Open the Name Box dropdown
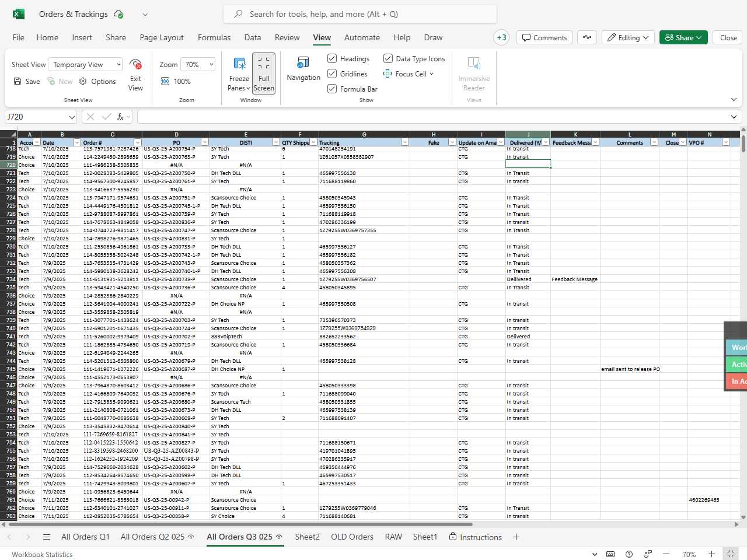The height and width of the screenshot is (560, 747). [72, 117]
